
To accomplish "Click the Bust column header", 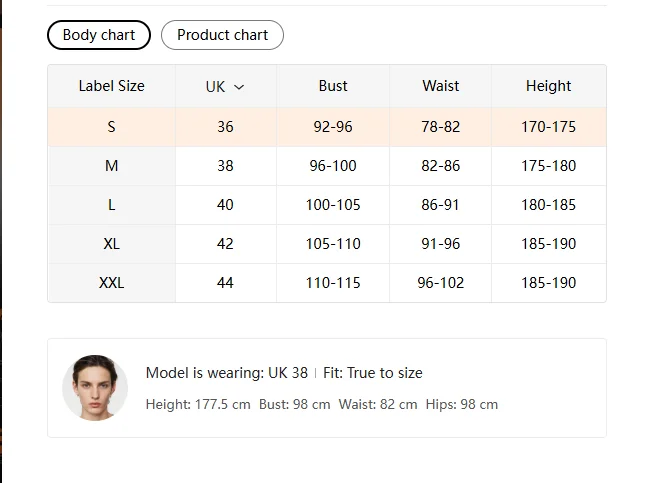I will click(x=333, y=86).
